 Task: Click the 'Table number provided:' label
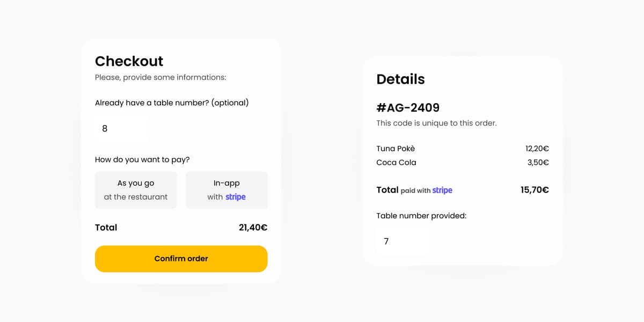[421, 216]
